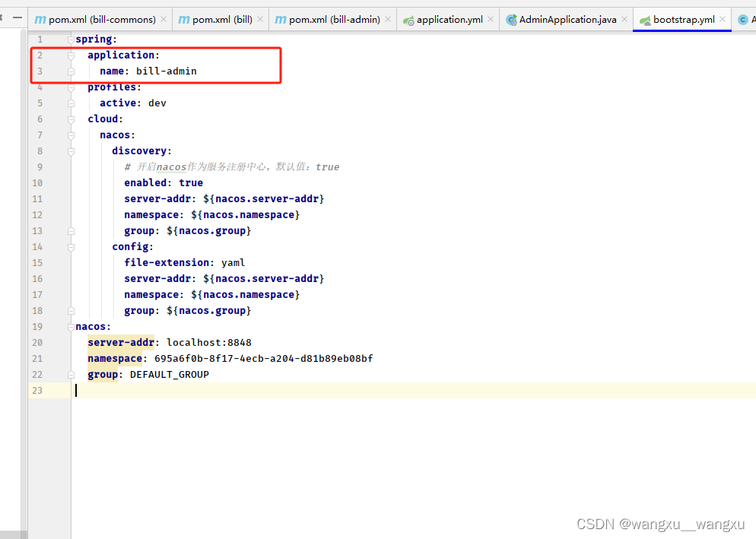This screenshot has height=539, width=756.
Task: Click '${nacos.namespace}' on line 17
Action: pyautogui.click(x=246, y=294)
